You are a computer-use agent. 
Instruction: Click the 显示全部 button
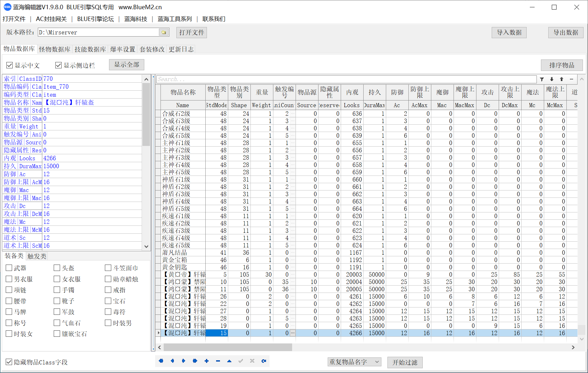(x=126, y=65)
